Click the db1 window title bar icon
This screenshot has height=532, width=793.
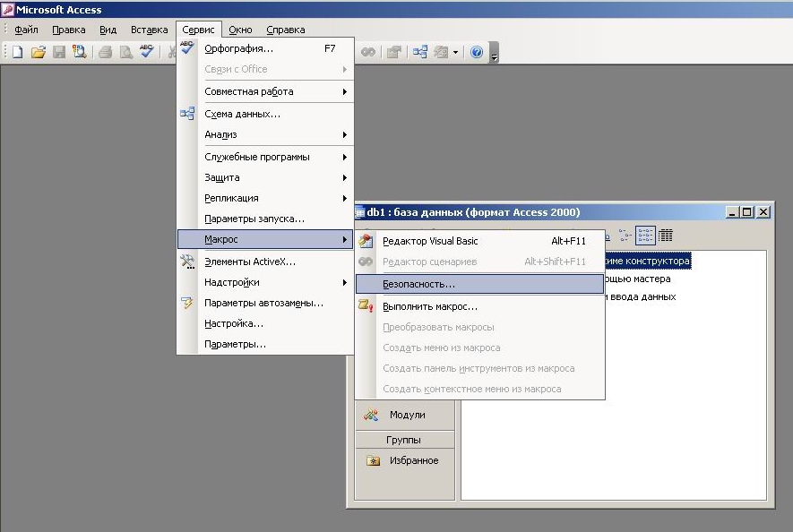[x=360, y=212]
